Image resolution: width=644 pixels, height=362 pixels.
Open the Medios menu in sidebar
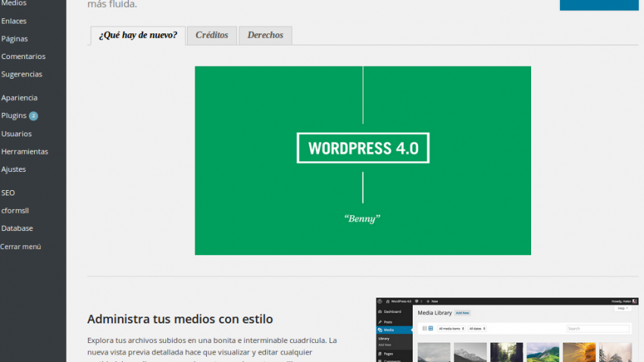(x=14, y=3)
